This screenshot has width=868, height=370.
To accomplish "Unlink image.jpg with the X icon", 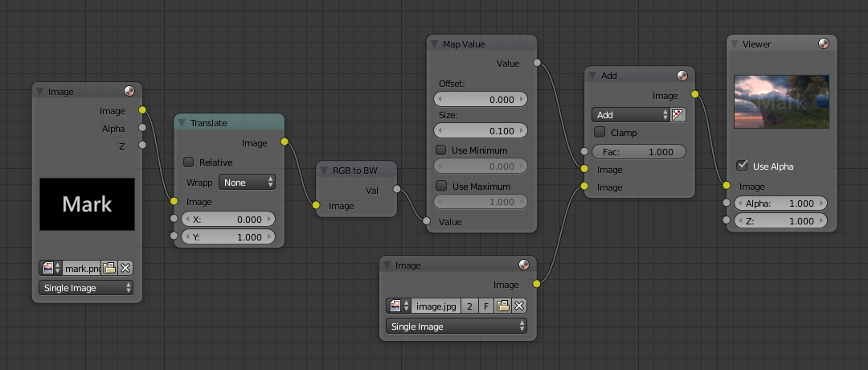I will 518,306.
